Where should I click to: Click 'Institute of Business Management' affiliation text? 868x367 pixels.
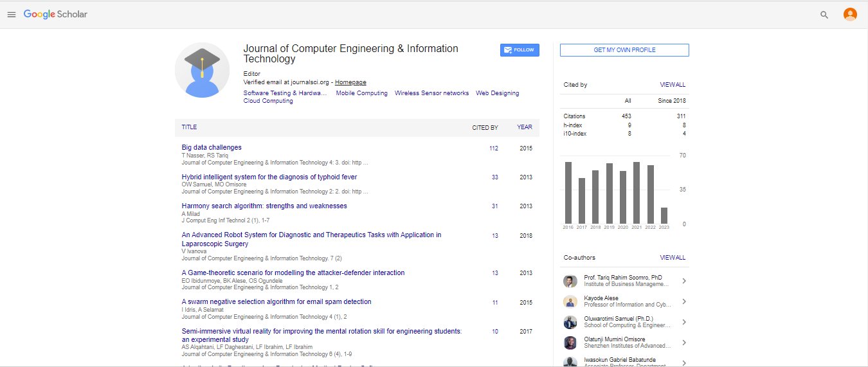click(x=627, y=284)
